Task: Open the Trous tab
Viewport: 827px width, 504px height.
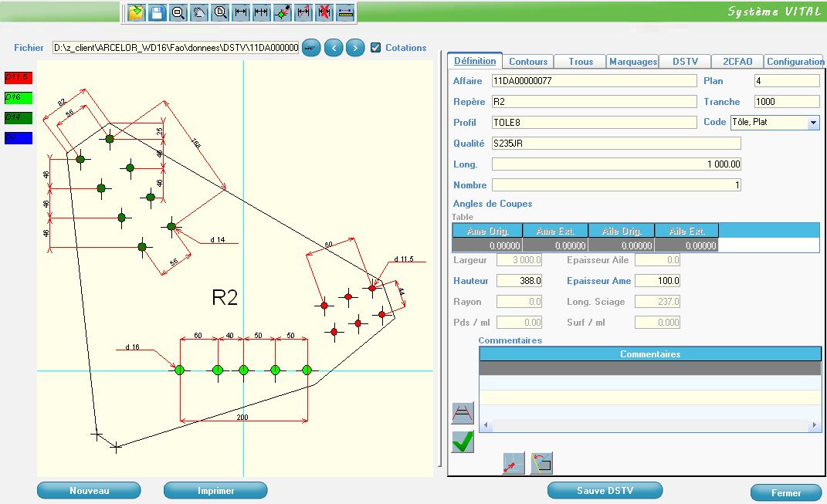Action: 581,62
